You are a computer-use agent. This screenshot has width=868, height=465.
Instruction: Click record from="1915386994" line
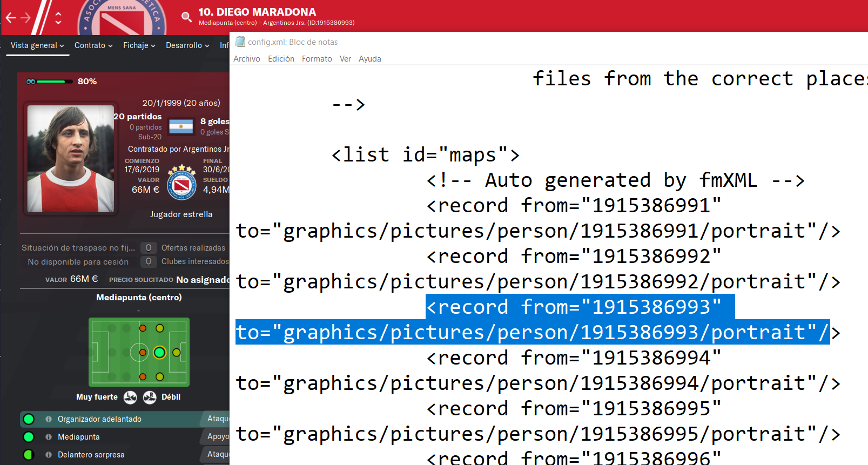tap(574, 358)
